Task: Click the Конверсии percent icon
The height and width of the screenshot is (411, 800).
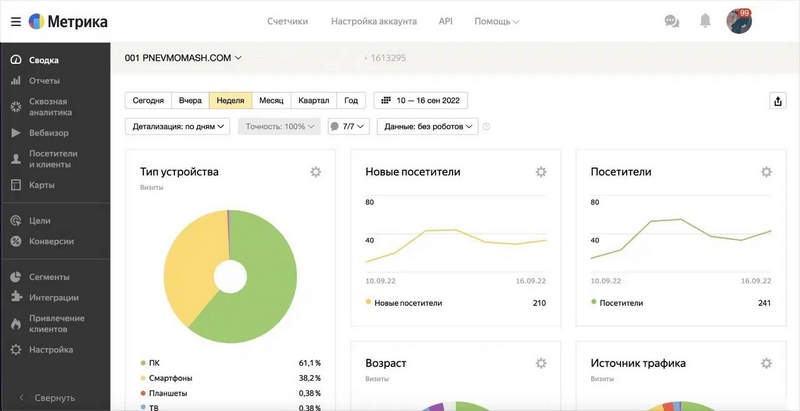Action: click(16, 241)
